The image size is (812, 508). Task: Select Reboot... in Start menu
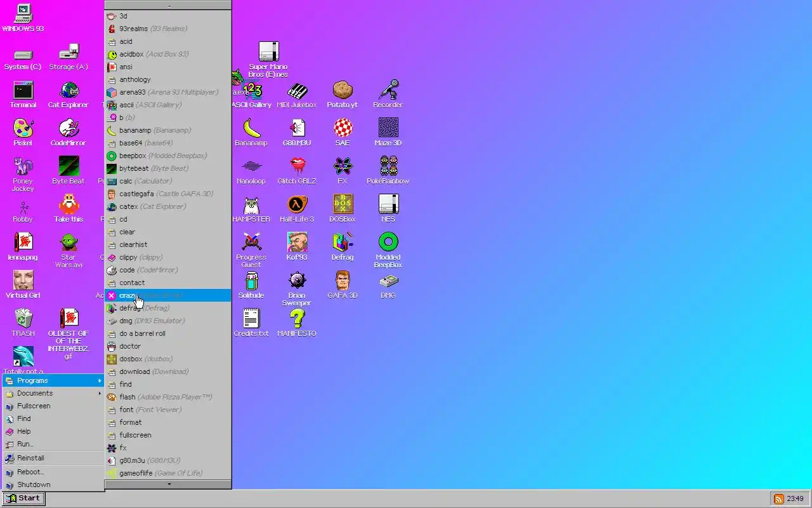pos(53,472)
